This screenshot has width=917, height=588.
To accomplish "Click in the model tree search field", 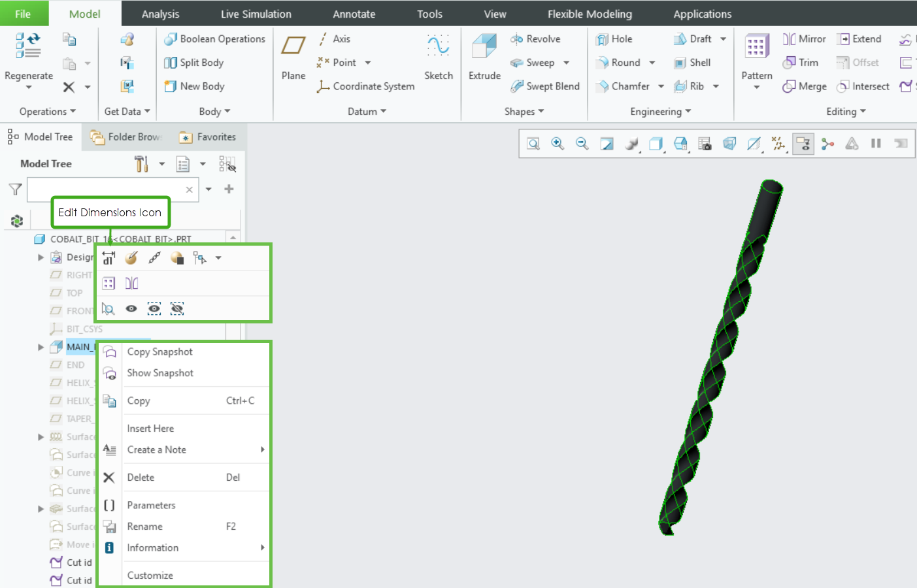I will point(112,189).
